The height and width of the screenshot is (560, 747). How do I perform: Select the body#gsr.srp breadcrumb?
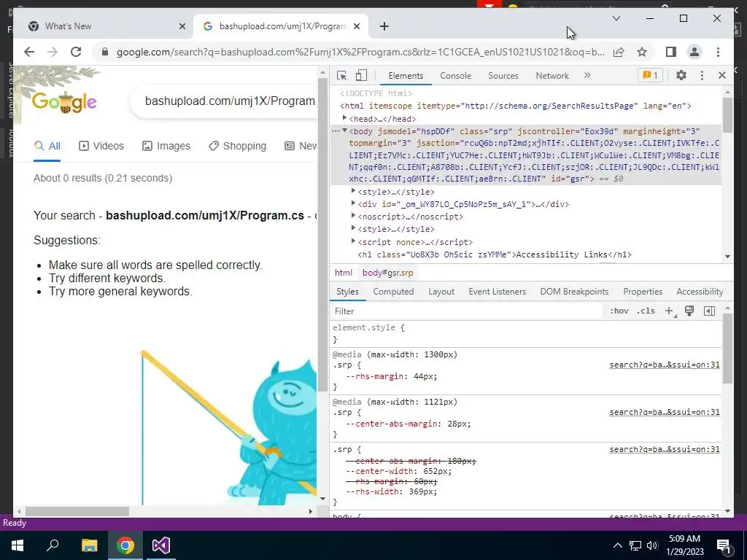pos(388,273)
